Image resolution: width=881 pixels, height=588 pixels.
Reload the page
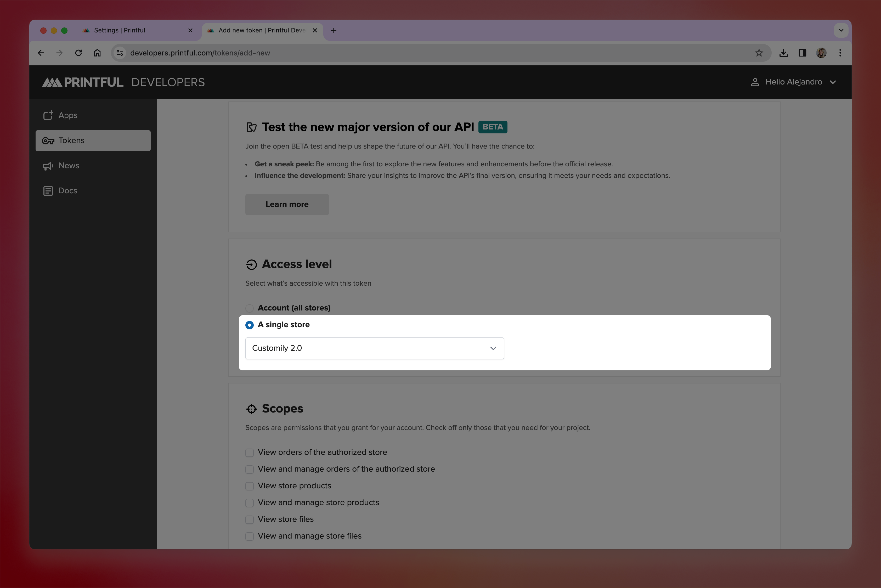tap(78, 53)
